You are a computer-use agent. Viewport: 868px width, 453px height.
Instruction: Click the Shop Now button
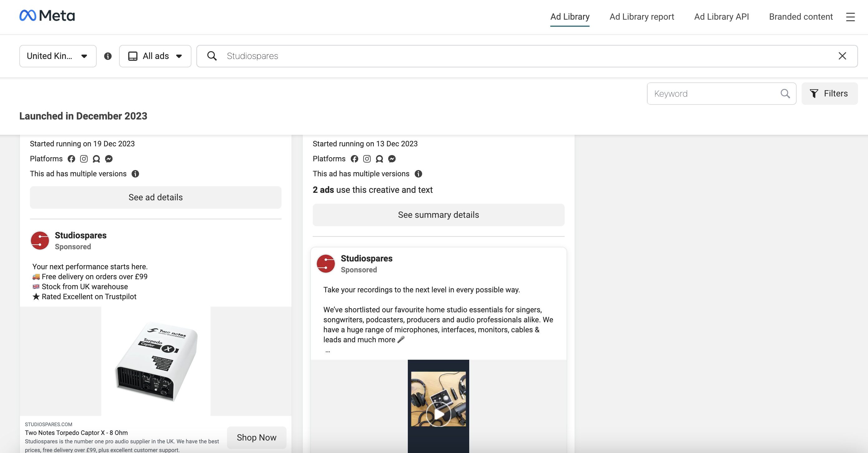[256, 437]
